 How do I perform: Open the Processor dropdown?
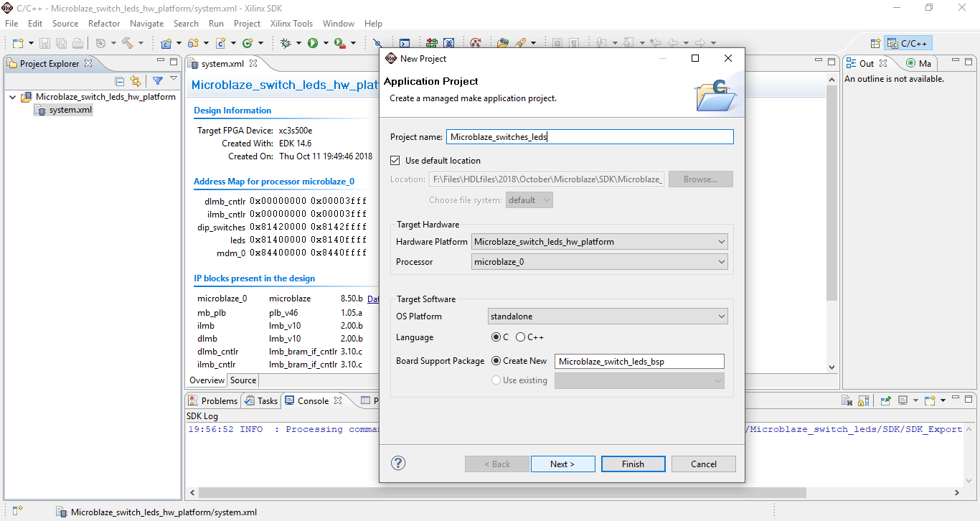600,262
